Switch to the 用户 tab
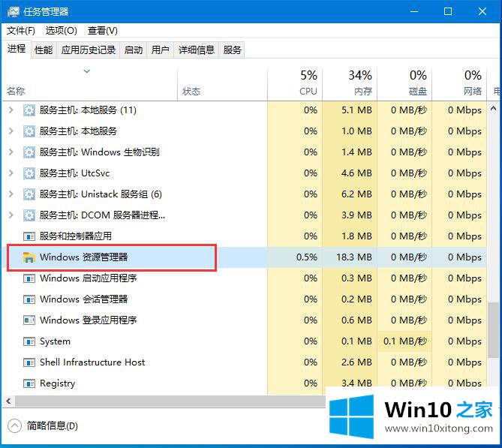The height and width of the screenshot is (448, 502). 160,50
